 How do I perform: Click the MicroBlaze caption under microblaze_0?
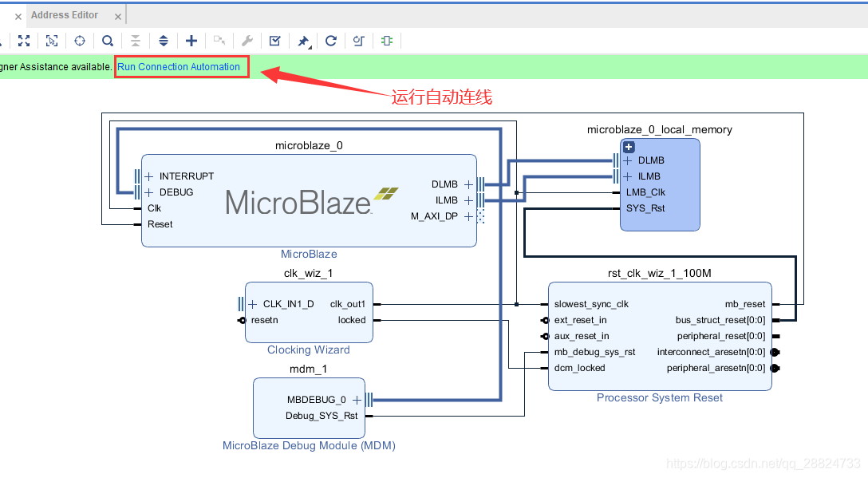coord(309,254)
